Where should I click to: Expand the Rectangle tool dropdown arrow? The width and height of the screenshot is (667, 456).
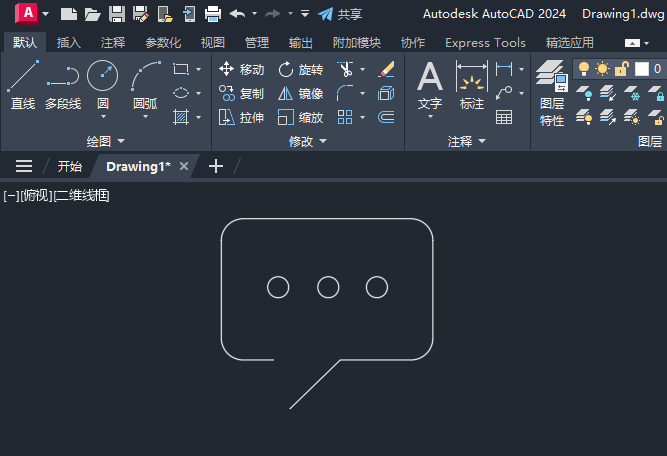click(198, 69)
